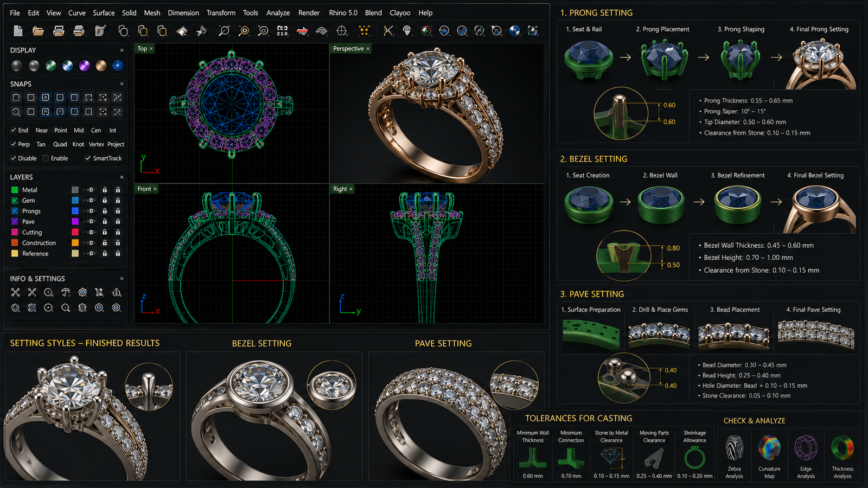Open the Analyze menu
Image resolution: width=868 pixels, height=488 pixels.
tap(278, 12)
